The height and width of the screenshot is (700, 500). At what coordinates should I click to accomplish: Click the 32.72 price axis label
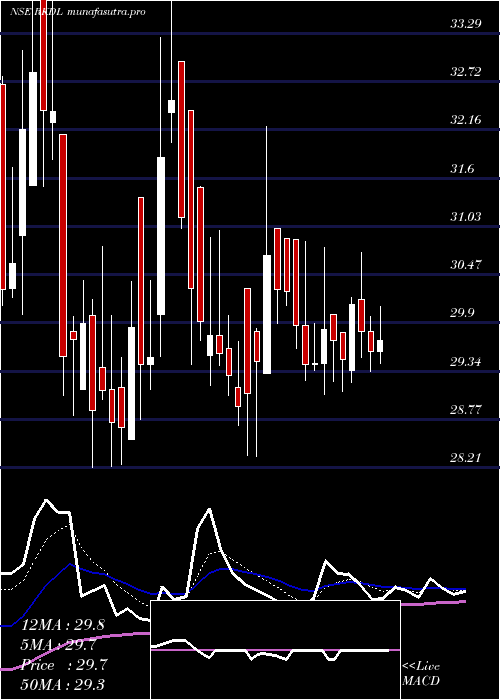466,72
